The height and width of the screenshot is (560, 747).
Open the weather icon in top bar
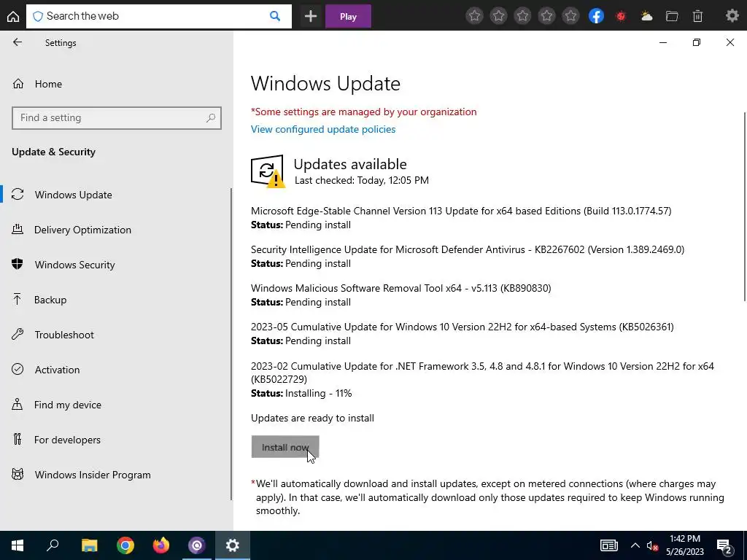pos(646,16)
